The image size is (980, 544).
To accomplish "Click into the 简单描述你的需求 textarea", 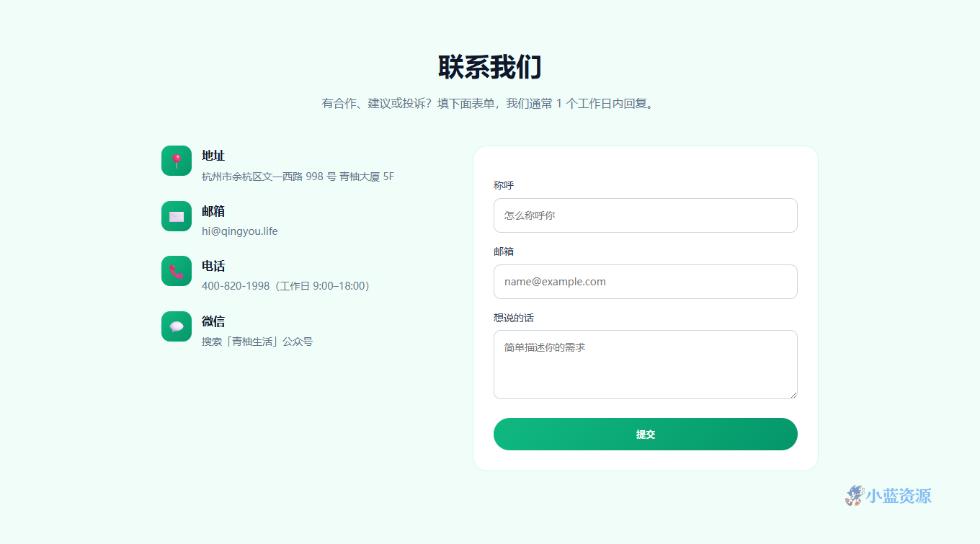I will (x=646, y=365).
